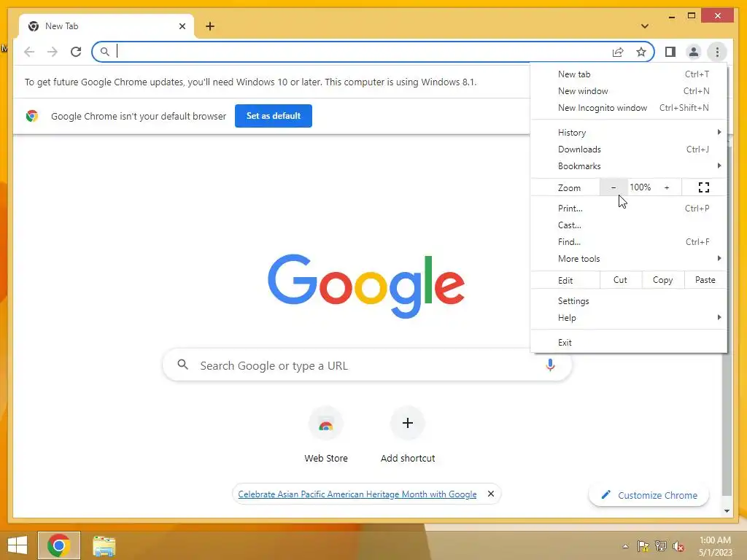Image resolution: width=747 pixels, height=560 pixels.
Task: Click Copy in the Edit row
Action: [x=662, y=280]
